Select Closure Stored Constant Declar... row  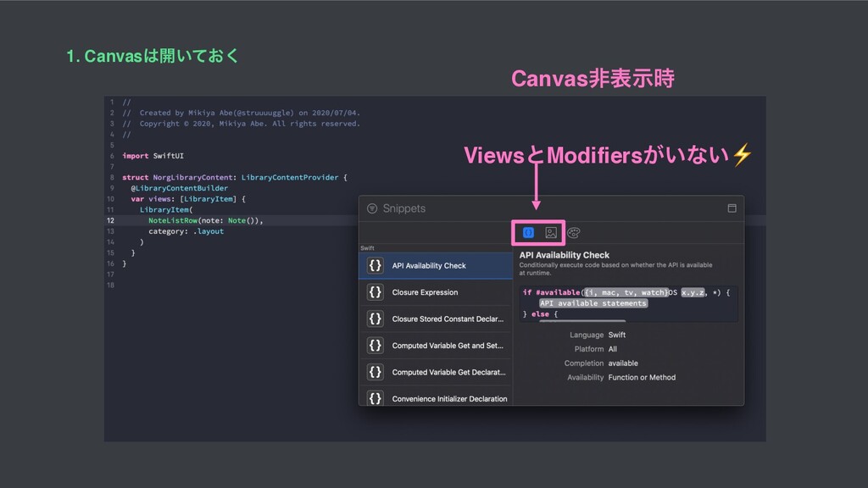436,319
